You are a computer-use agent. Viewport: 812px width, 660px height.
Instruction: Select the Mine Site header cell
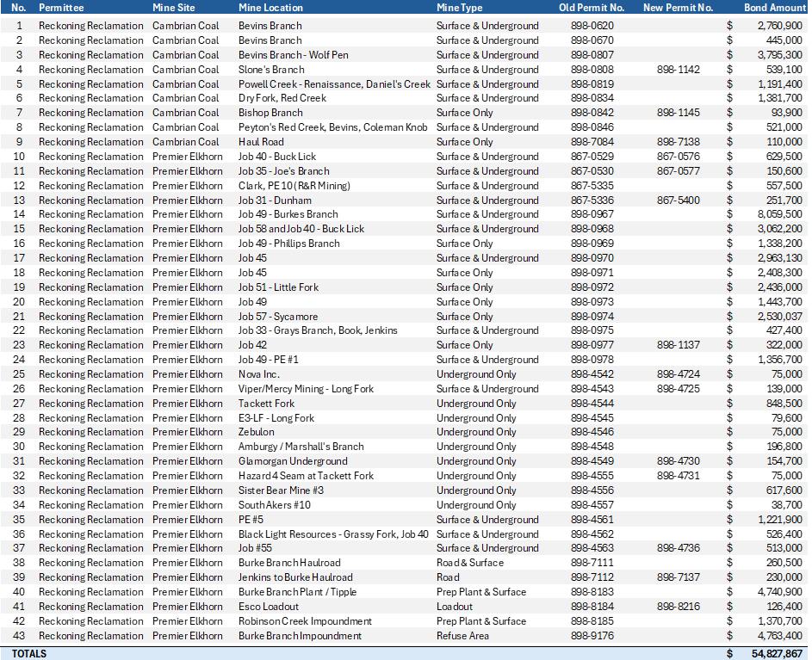(173, 8)
